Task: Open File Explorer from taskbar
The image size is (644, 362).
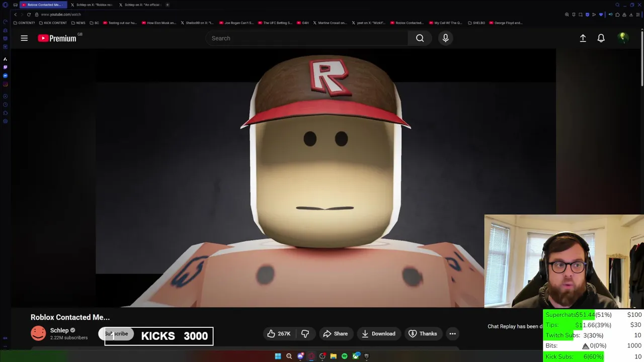Action: 333,356
